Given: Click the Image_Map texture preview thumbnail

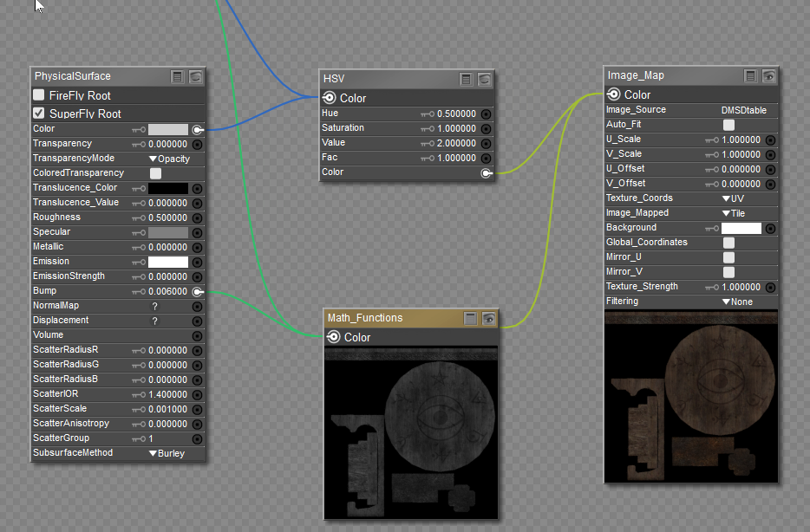Looking at the screenshot, I should point(691,396).
